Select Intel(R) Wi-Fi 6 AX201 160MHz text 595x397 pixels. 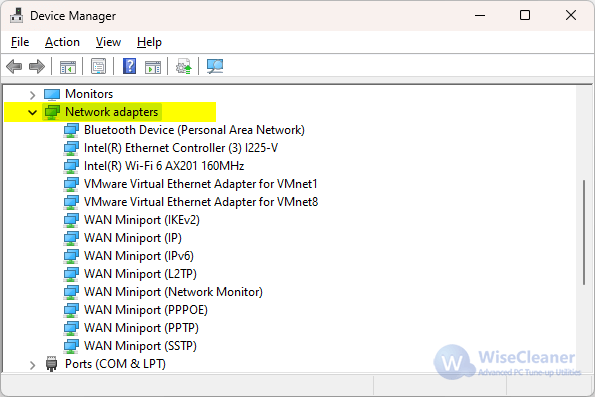[x=164, y=166]
